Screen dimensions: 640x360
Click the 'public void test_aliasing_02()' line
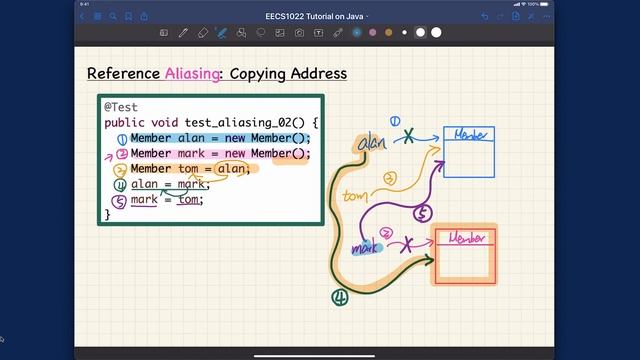(211, 123)
